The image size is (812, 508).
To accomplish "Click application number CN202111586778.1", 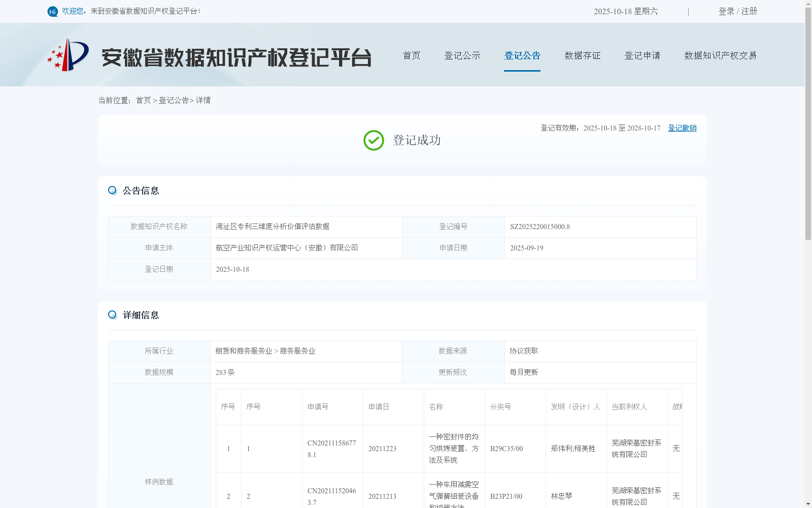I will (332, 449).
